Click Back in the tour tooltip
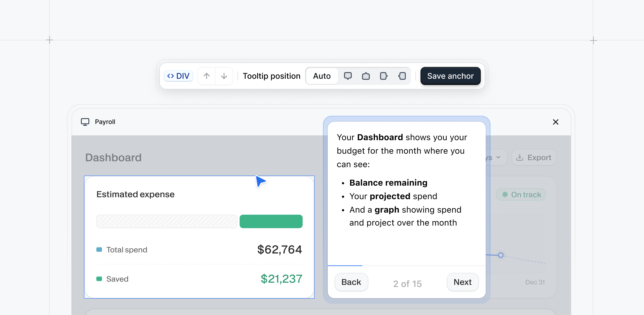644x315 pixels. click(x=351, y=282)
